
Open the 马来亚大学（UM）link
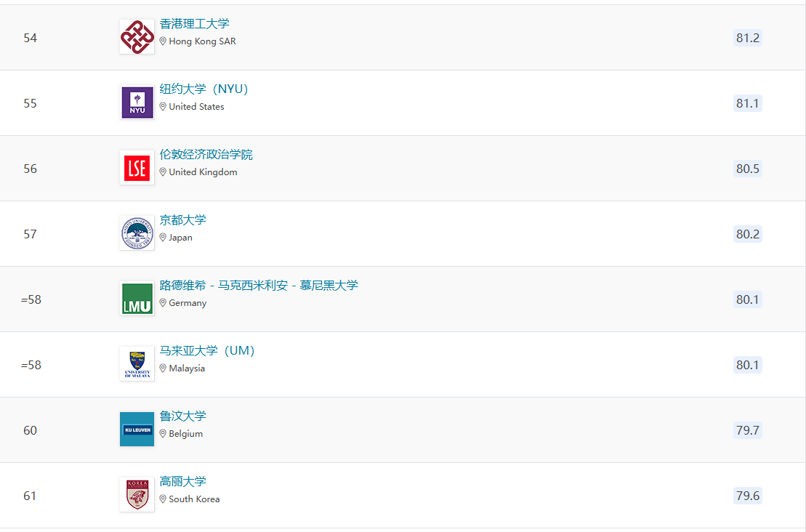coord(207,350)
